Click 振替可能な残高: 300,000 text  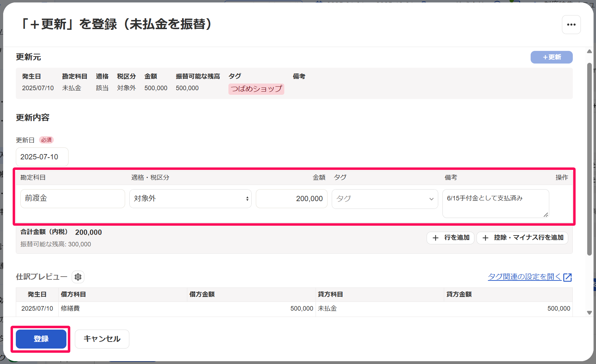click(x=56, y=244)
